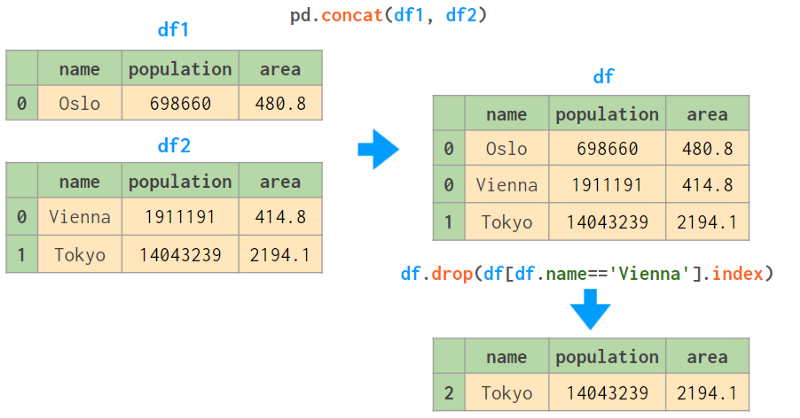Click the 2194.1 area cell in df2

pos(280,254)
